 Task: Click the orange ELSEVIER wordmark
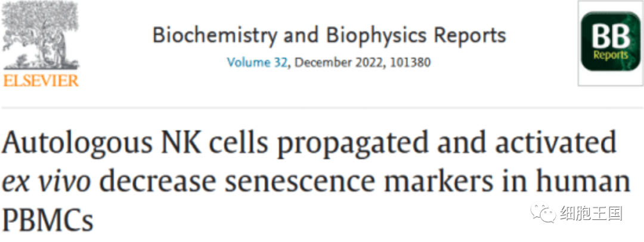coord(41,80)
